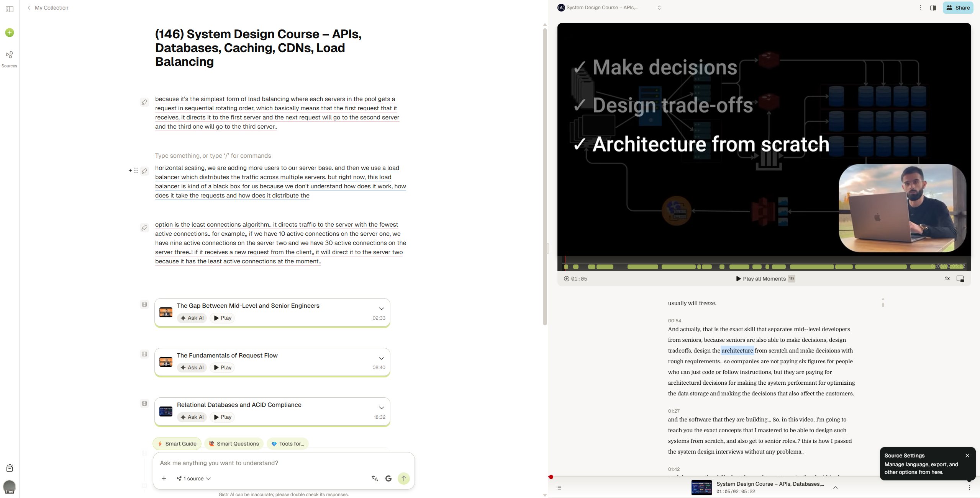
Task: Click the Google search icon in chat box
Action: 388,478
